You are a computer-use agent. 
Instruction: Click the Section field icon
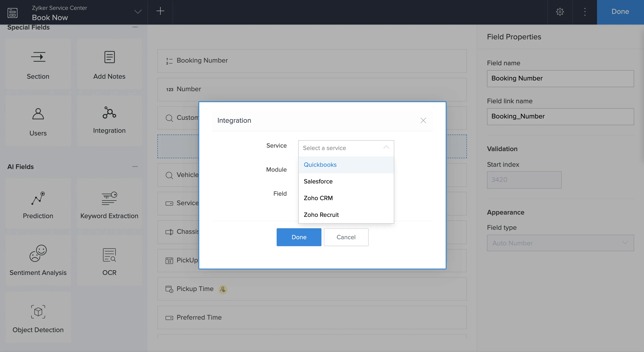tap(38, 57)
